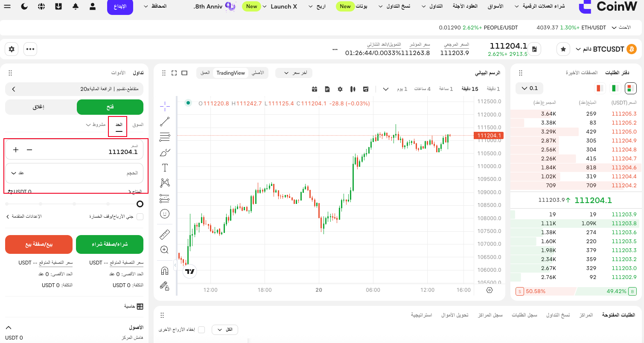644x343 pixels.
Task: Select the السوق market order tab
Action: pos(138,125)
